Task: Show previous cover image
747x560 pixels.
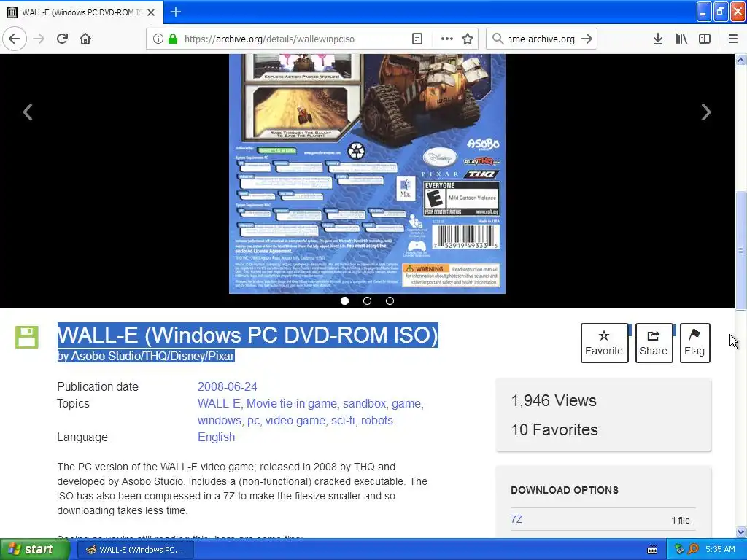Action: coord(28,112)
